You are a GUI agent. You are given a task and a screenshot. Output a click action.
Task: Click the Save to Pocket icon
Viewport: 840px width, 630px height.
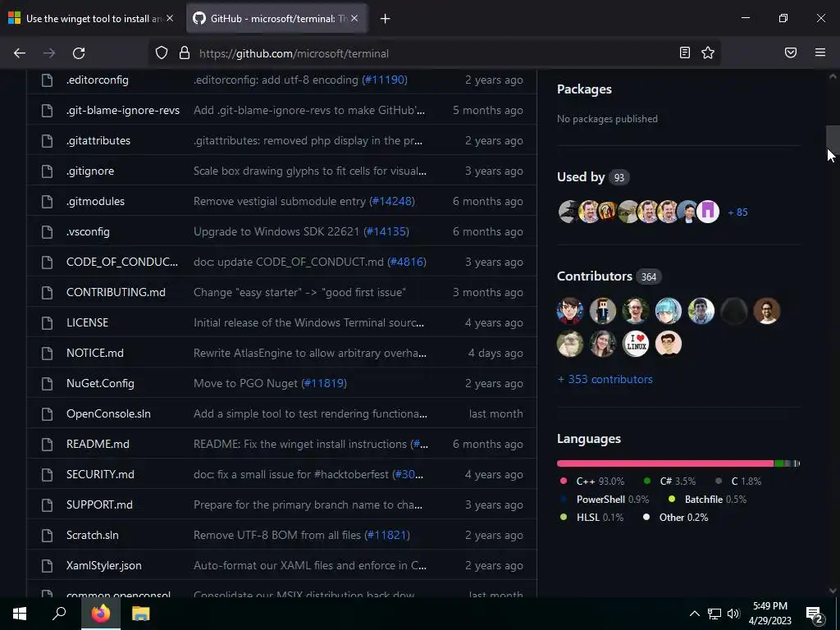point(791,52)
